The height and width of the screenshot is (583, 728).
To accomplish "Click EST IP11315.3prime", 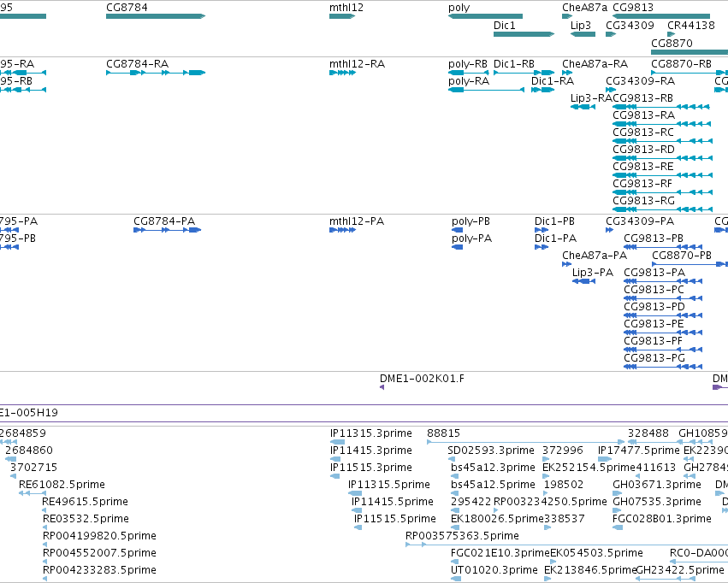I will [338, 442].
